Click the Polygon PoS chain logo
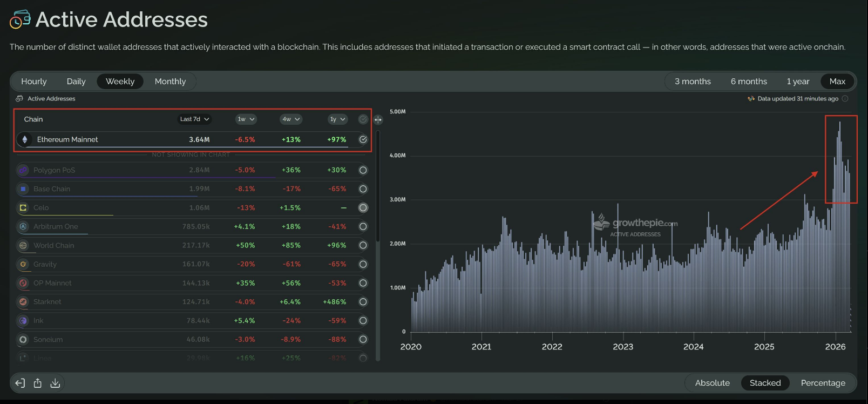 click(23, 170)
